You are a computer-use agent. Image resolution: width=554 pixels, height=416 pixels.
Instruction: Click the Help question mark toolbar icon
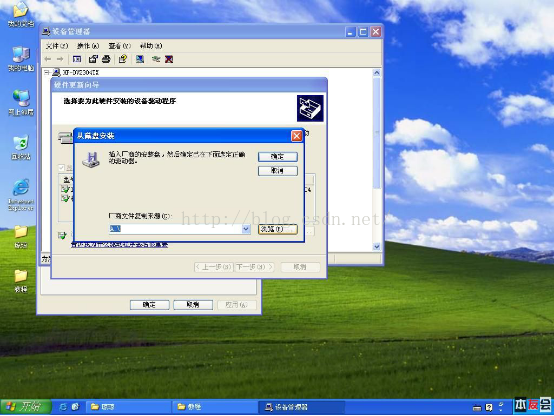coord(123,59)
